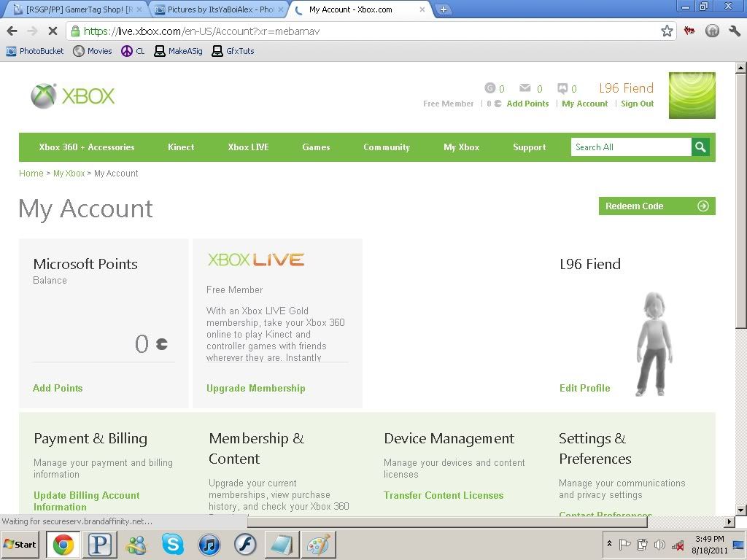
Task: Click Upgrade Membership link
Action: pyautogui.click(x=256, y=388)
